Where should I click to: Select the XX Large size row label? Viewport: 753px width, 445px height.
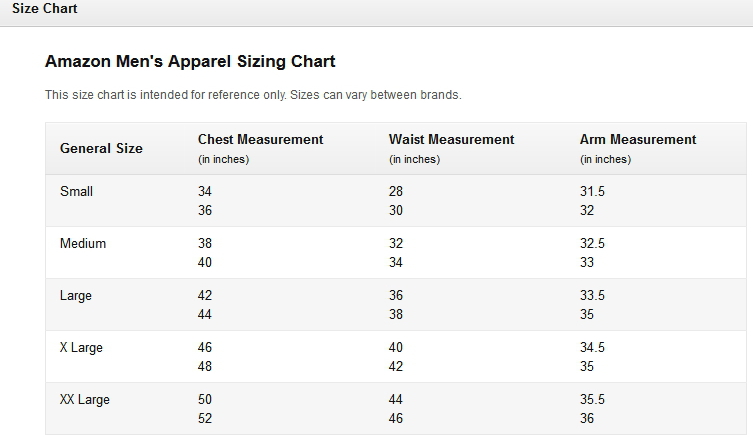click(85, 400)
